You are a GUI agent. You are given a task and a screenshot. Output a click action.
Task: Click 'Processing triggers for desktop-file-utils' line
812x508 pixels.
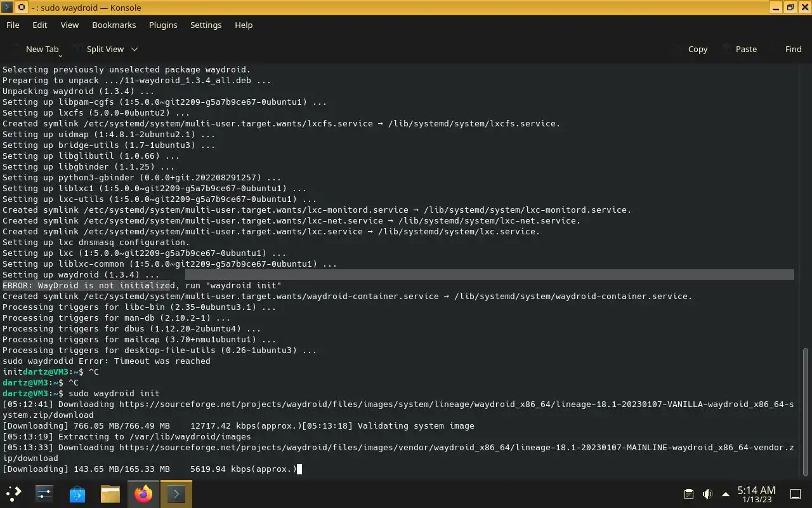[160, 350]
